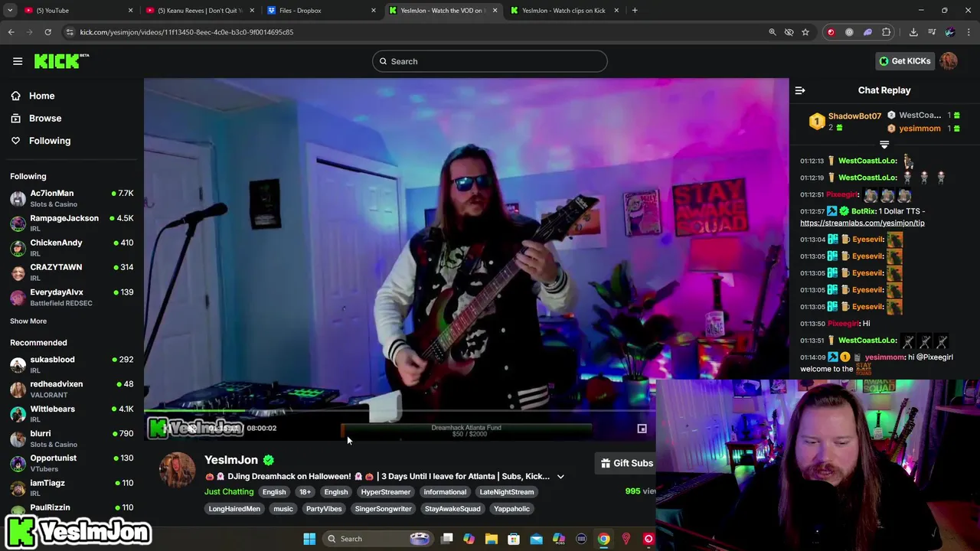Switch to Keanu Reeves browser tab

[x=199, y=11]
